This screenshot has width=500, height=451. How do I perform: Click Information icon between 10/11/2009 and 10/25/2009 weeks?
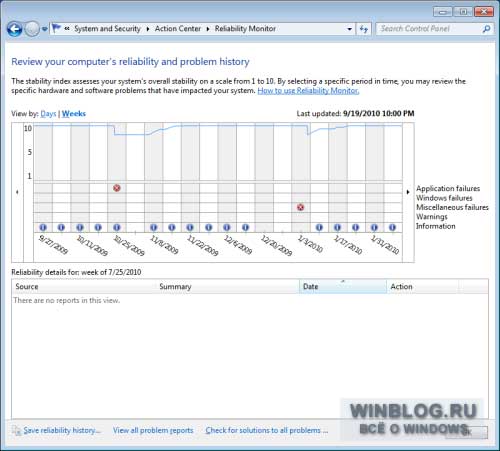[x=98, y=227]
